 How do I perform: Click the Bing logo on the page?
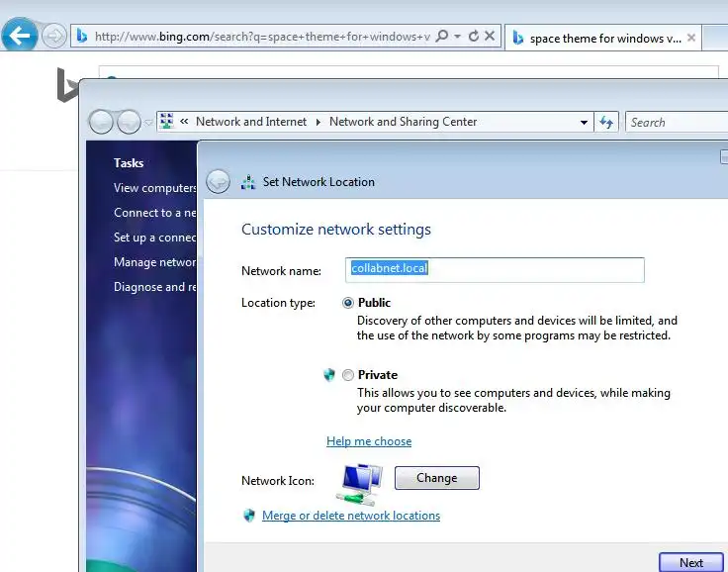tap(67, 84)
